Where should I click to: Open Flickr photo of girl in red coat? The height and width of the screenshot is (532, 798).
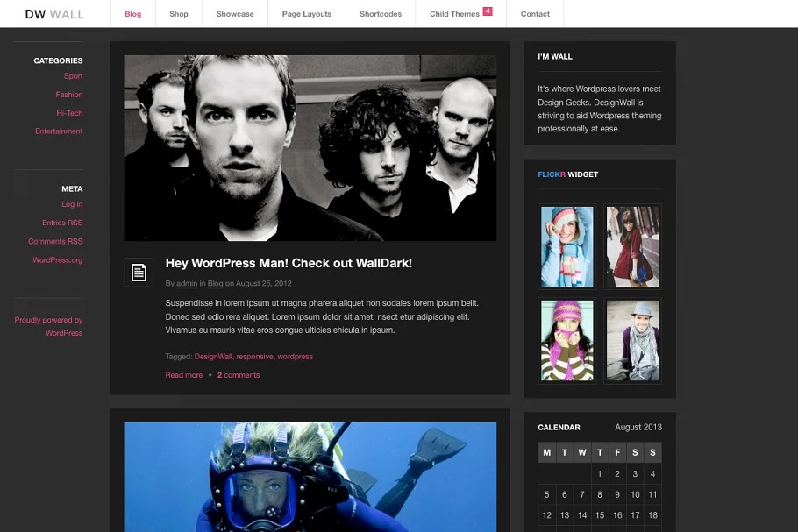point(632,246)
